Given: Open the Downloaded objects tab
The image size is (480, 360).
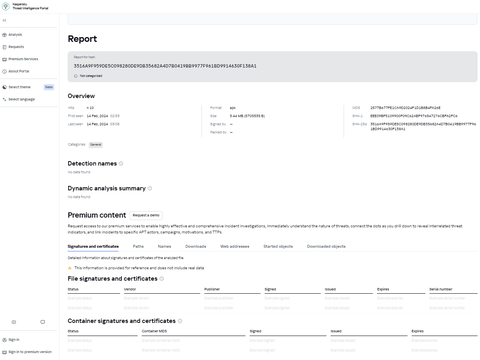Looking at the screenshot, I should pyautogui.click(x=326, y=246).
